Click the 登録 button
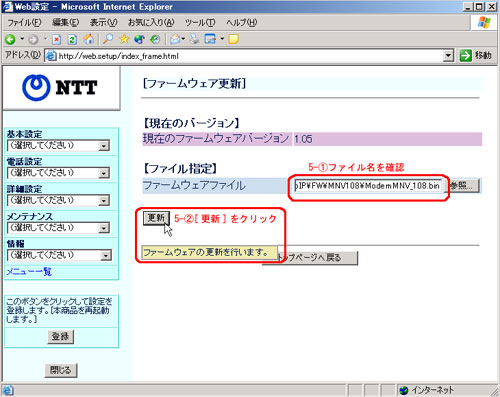The width and height of the screenshot is (500, 397). (x=60, y=336)
